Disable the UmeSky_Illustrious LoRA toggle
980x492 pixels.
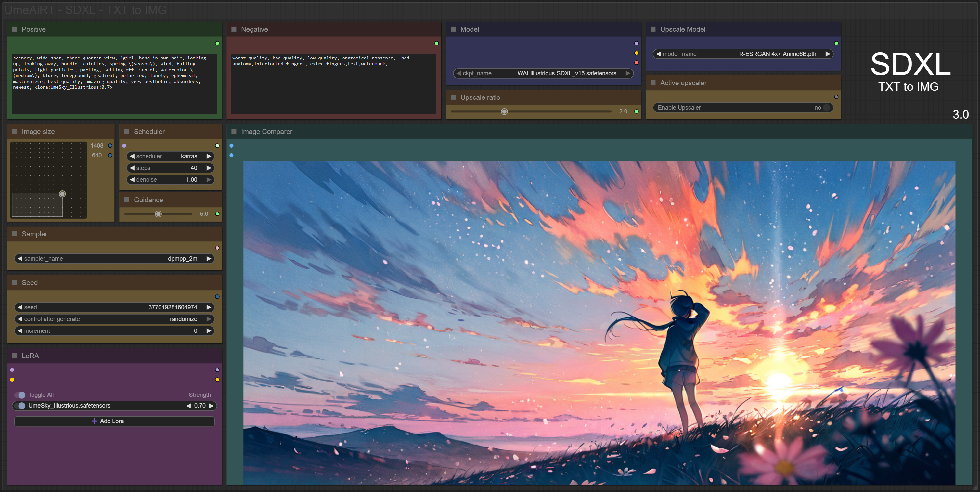(x=20, y=406)
